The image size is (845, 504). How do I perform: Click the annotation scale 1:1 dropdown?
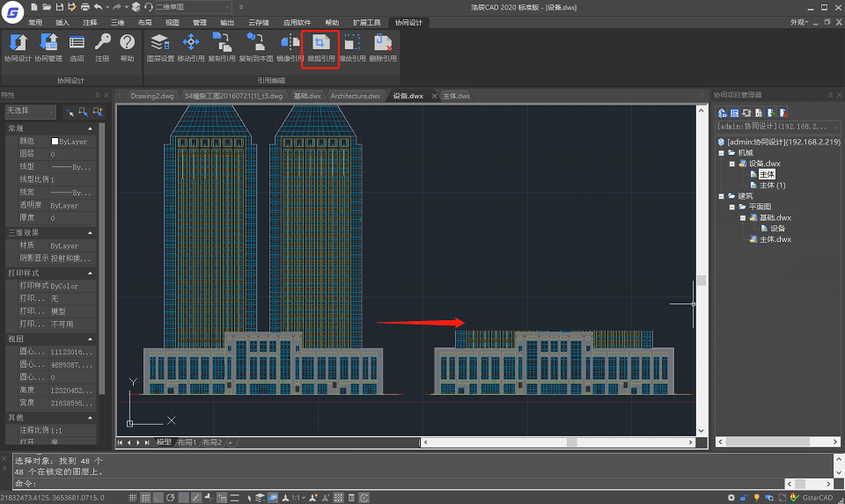[x=298, y=498]
